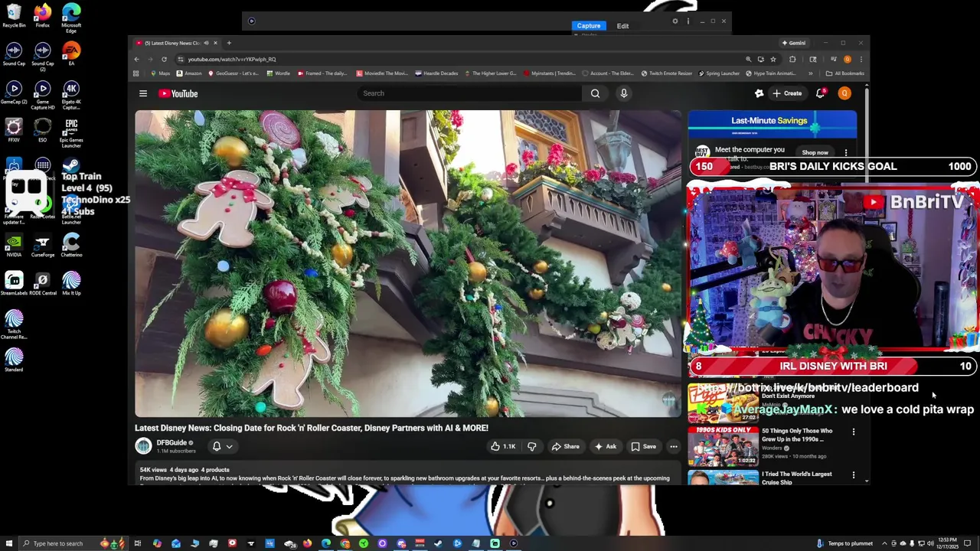
Task: Launch EA desktop icon
Action: (x=71, y=54)
